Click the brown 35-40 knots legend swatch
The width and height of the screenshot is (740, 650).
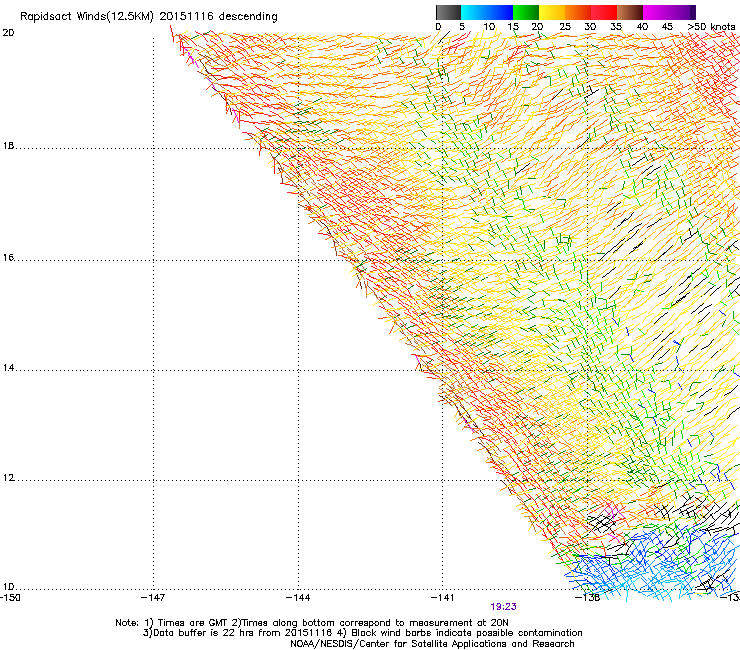click(630, 12)
